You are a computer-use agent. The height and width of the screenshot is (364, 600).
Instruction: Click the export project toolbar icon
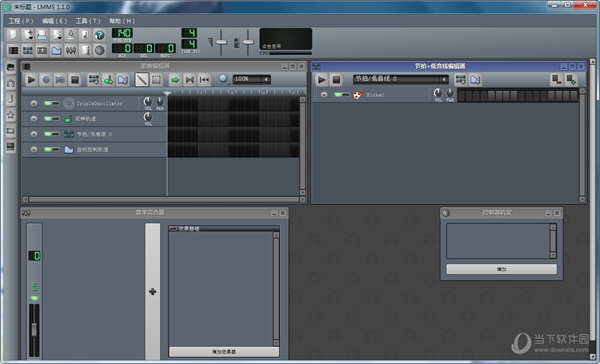pyautogui.click(x=85, y=35)
